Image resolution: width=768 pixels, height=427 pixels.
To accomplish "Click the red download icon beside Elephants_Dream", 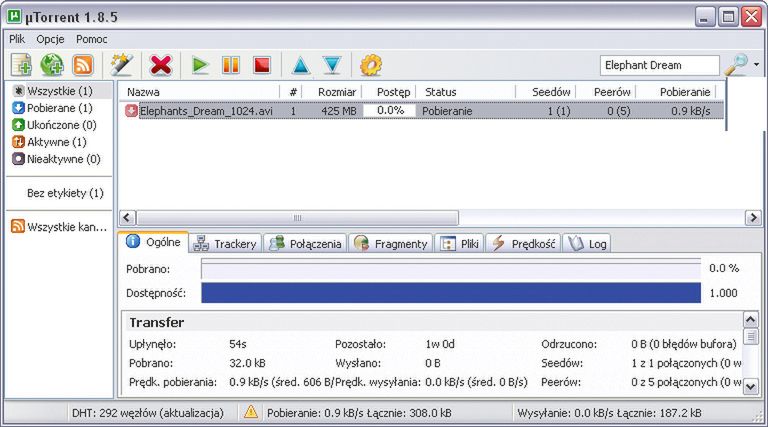I will (131, 111).
